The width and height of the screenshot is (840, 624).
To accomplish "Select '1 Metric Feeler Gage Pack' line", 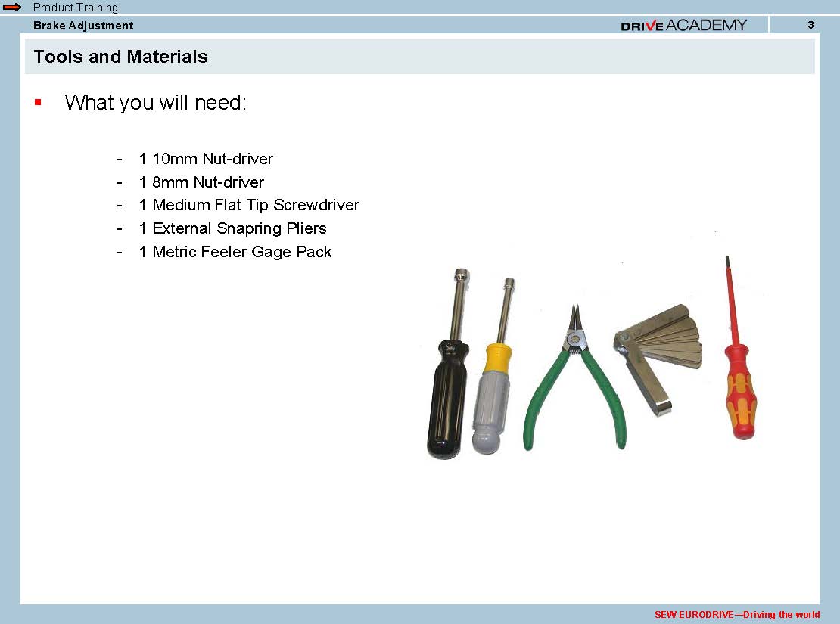I will tap(235, 252).
